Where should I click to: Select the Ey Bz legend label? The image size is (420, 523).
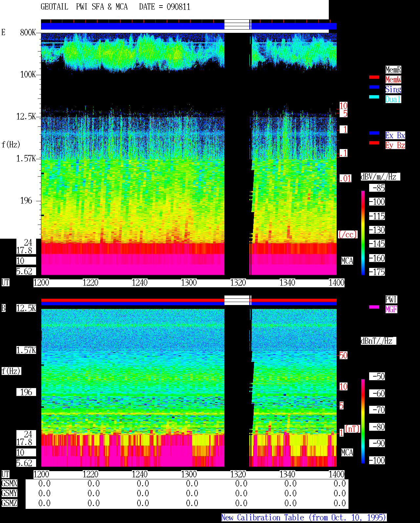(395, 145)
